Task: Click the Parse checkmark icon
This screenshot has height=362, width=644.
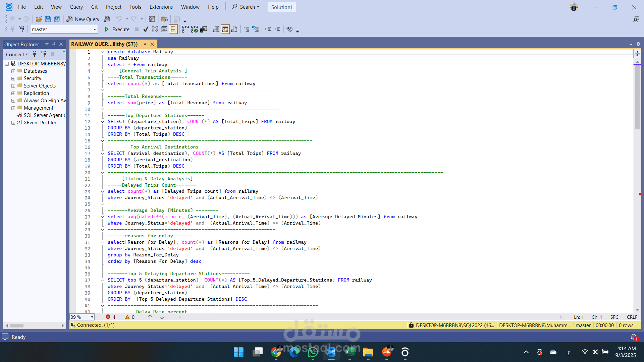Action: point(146,29)
